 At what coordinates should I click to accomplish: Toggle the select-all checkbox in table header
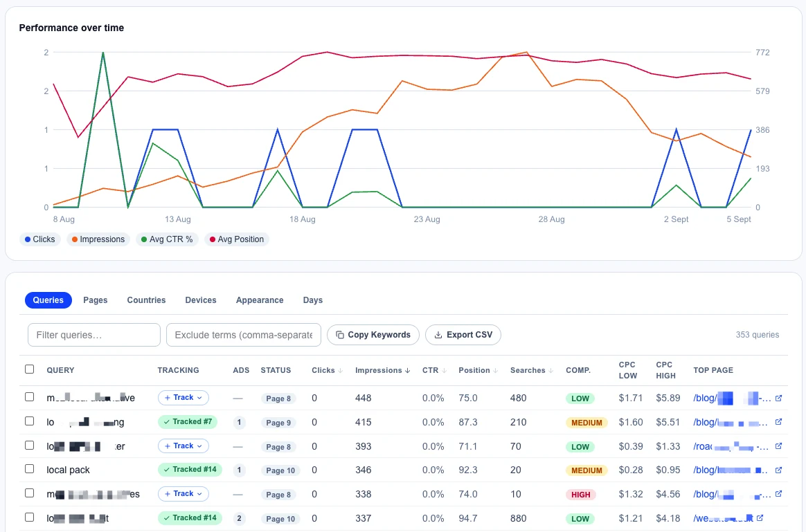[29, 369]
